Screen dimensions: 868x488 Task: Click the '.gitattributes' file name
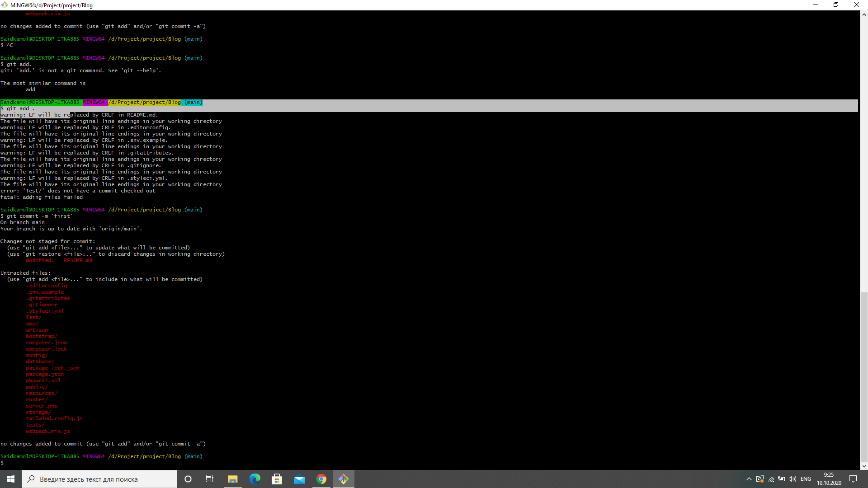click(48, 298)
